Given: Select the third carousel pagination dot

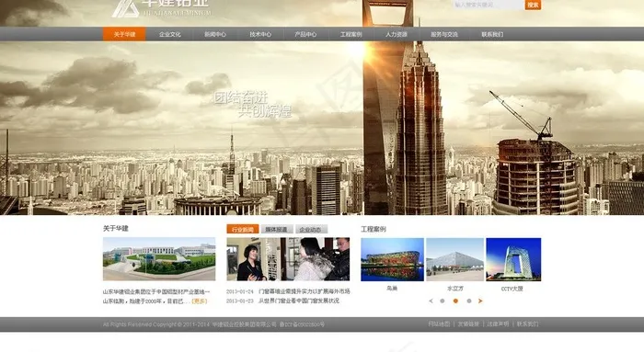Looking at the screenshot, I should pos(469,301).
